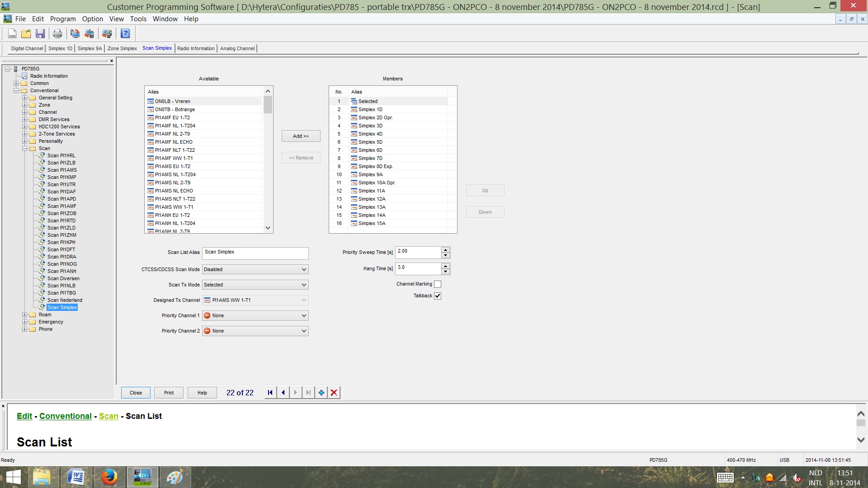The height and width of the screenshot is (488, 868).
Task: Switch to the Zone Simplex tab
Action: pos(122,48)
